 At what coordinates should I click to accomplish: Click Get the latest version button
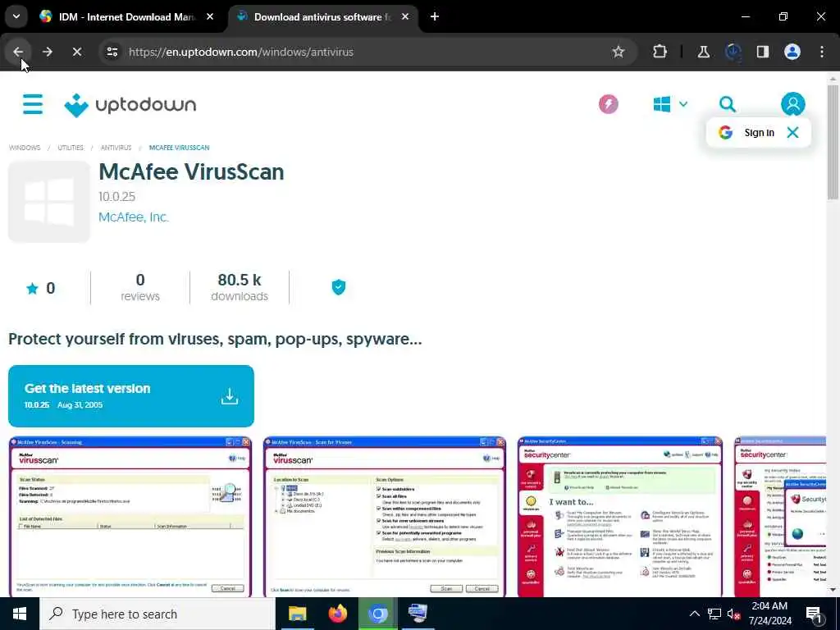tap(130, 396)
